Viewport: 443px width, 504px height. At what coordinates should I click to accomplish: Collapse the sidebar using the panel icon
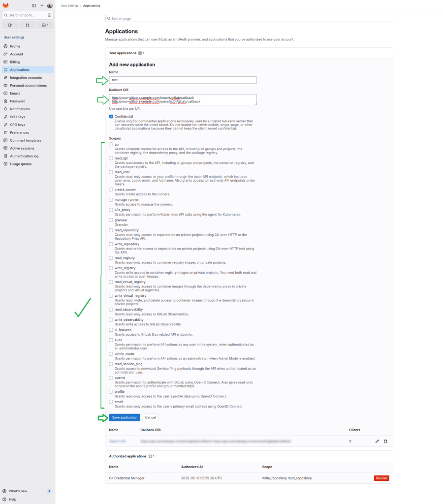pos(34,5)
